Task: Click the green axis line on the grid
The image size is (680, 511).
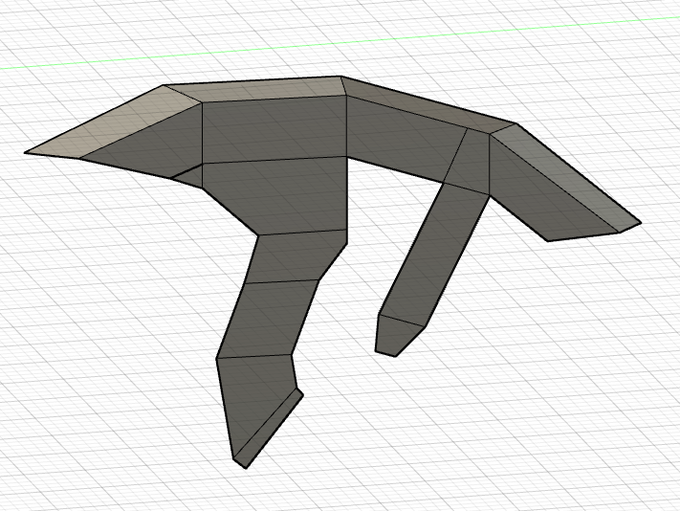Action: point(340,43)
